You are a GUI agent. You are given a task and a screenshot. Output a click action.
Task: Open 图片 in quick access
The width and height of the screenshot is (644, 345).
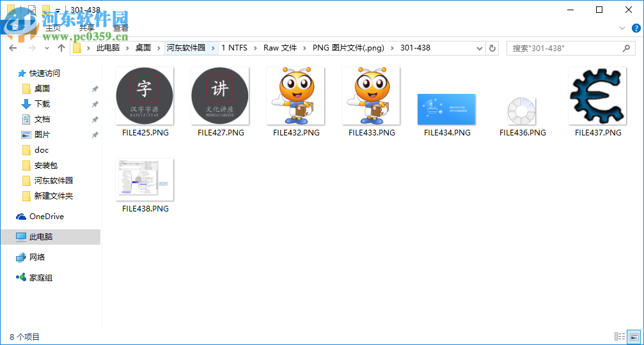[42, 135]
